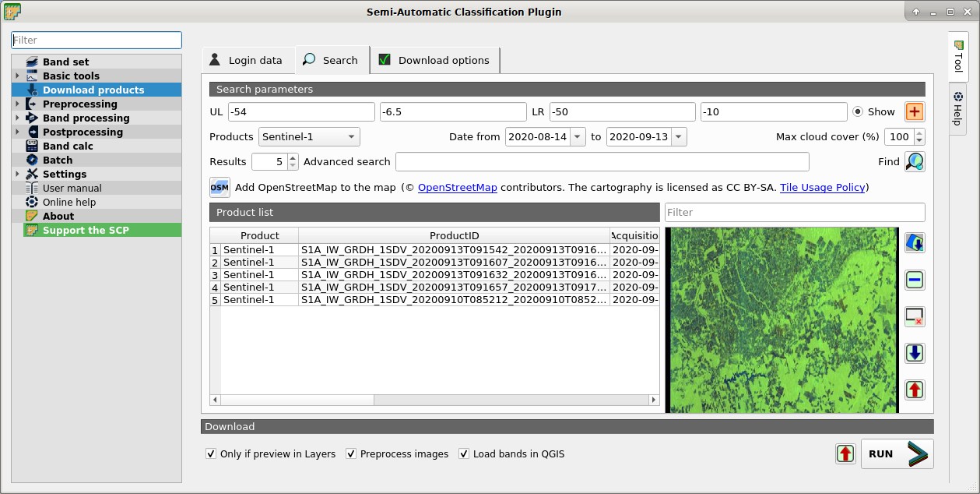This screenshot has height=494, width=980.
Task: Click the About icon in sidebar
Action: pyautogui.click(x=32, y=216)
